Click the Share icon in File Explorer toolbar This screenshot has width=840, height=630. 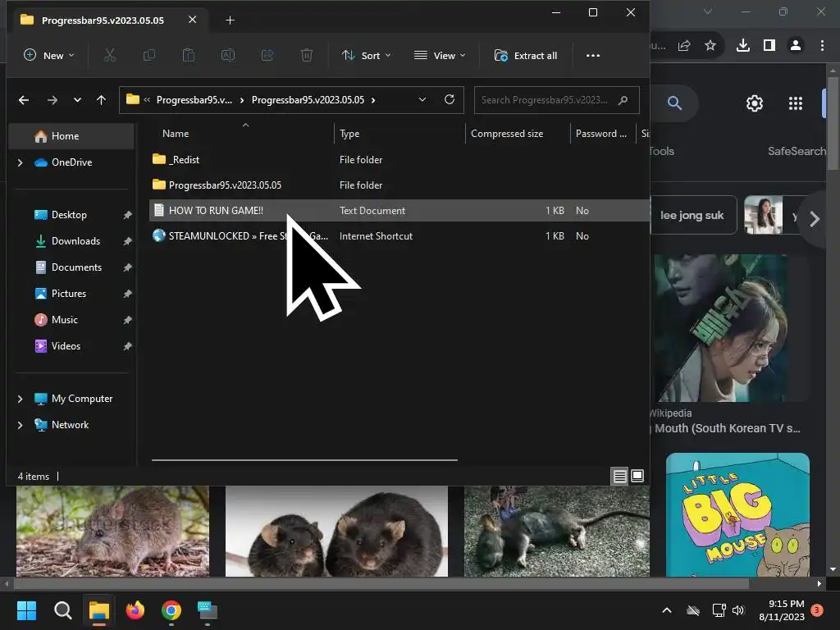[x=267, y=55]
